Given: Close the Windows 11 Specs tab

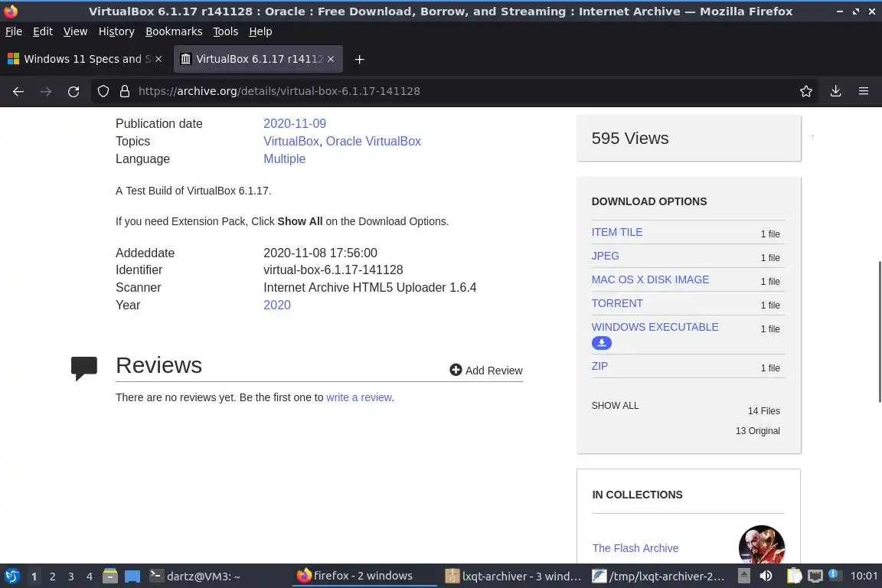Looking at the screenshot, I should [x=158, y=59].
